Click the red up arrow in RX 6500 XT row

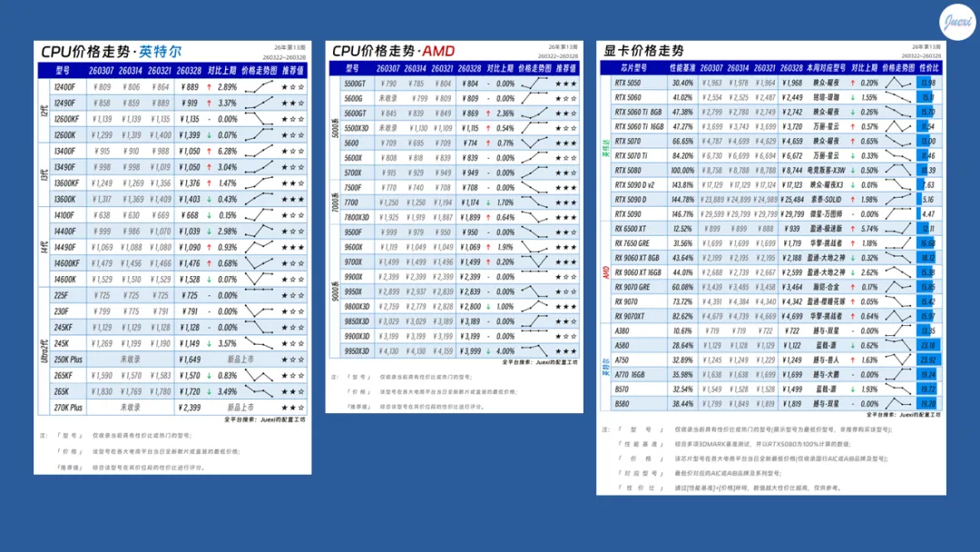pyautogui.click(x=852, y=229)
